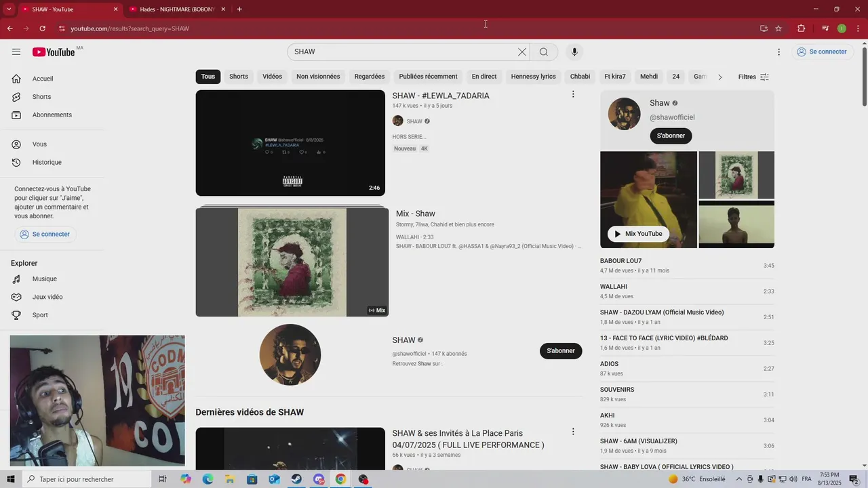Select the Ft kira7 chip
This screenshot has height=488, width=868.
tap(615, 77)
